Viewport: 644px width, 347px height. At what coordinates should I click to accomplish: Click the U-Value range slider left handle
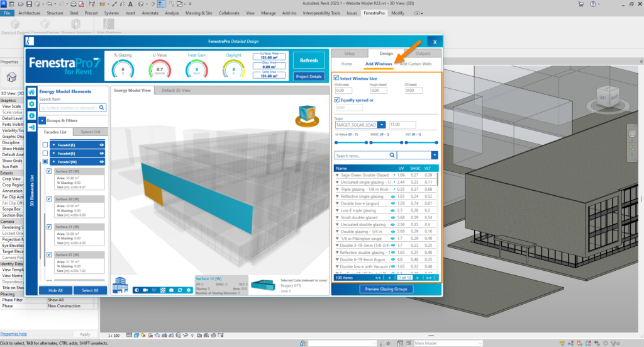tap(336, 143)
